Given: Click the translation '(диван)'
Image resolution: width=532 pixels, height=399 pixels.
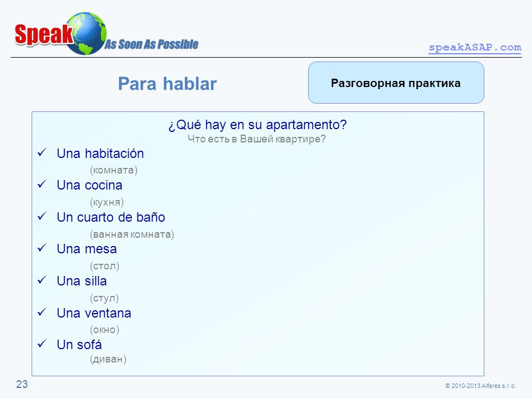Looking at the screenshot, I should pos(108,359).
